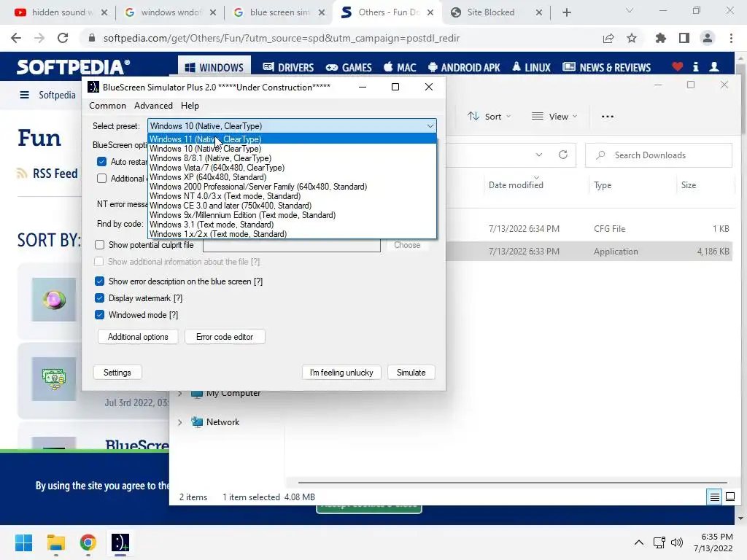Open Softpedia ANDROID APK section

[x=464, y=68]
